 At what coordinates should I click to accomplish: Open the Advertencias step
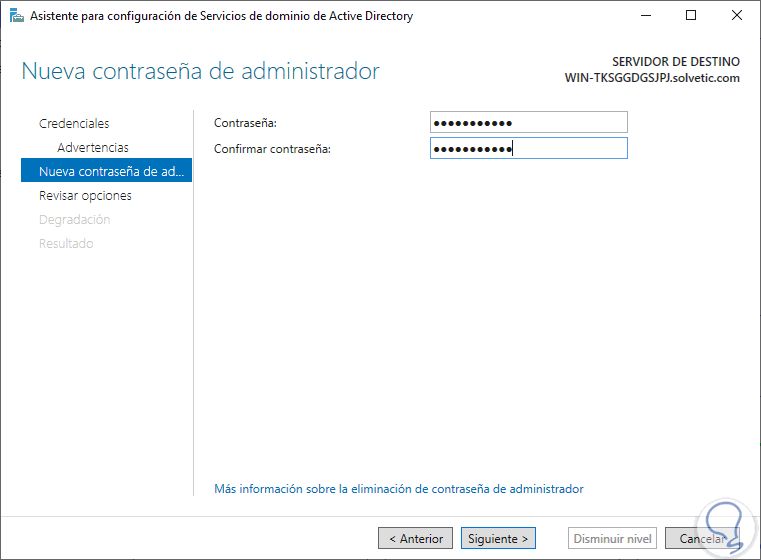[93, 148]
